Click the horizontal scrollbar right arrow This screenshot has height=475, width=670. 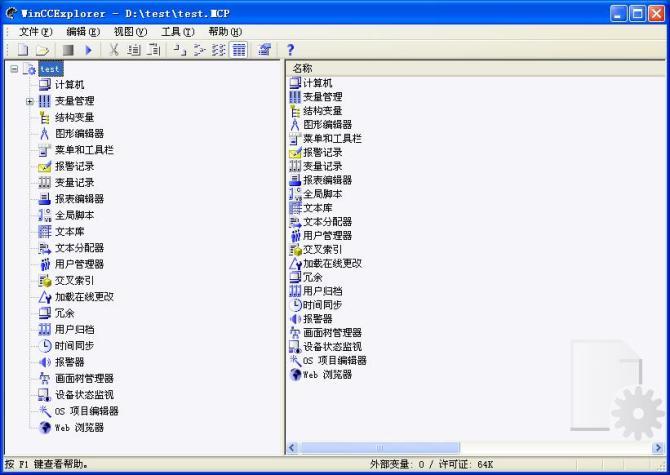[658, 448]
